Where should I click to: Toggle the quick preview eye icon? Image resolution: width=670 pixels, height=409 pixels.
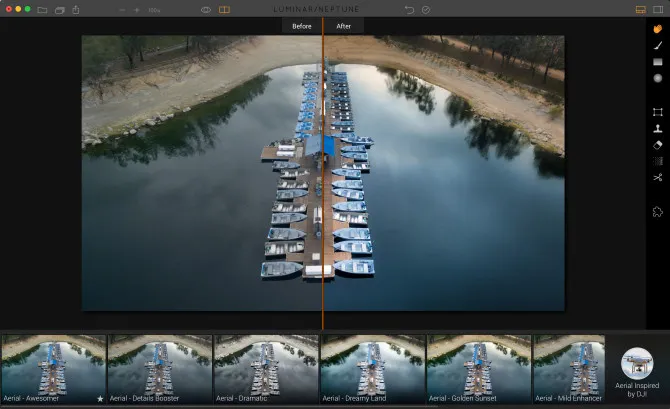pyautogui.click(x=206, y=9)
